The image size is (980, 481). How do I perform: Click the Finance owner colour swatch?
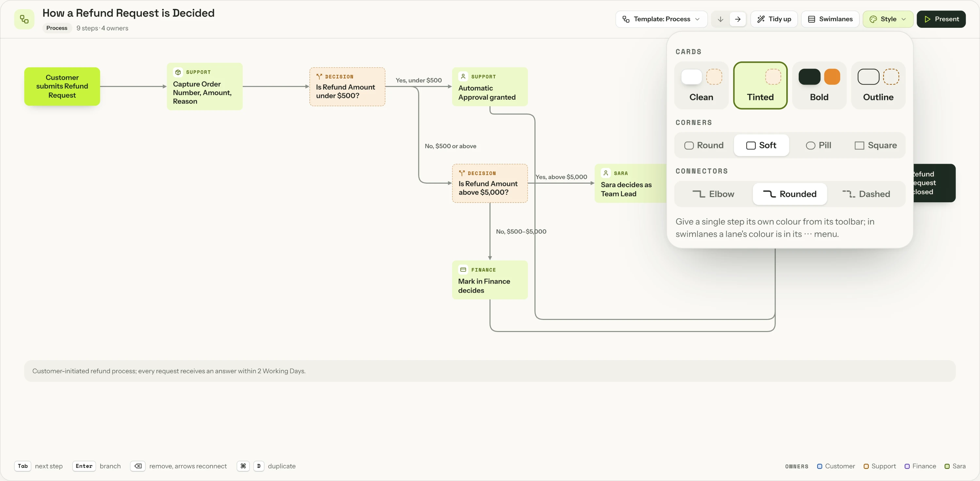pos(907,466)
